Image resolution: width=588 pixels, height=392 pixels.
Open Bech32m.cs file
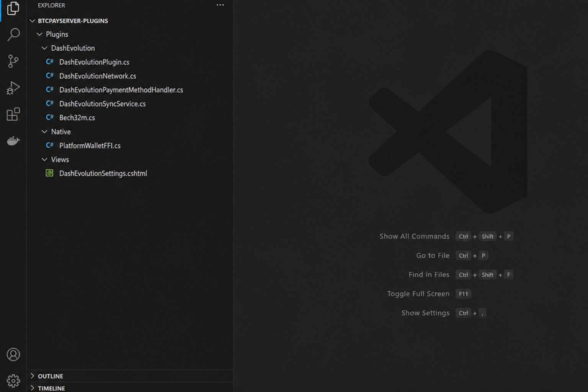77,118
